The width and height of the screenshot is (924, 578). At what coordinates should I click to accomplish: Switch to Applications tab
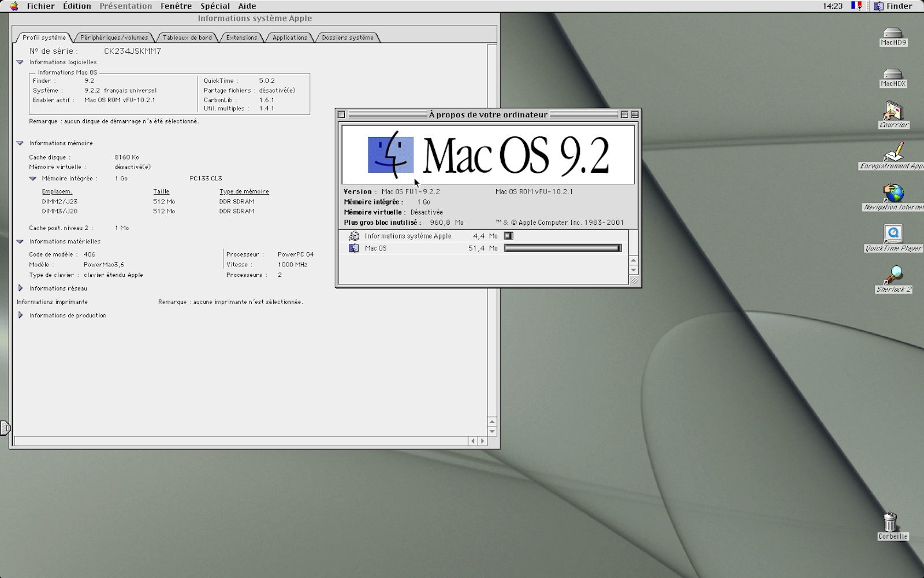click(290, 38)
